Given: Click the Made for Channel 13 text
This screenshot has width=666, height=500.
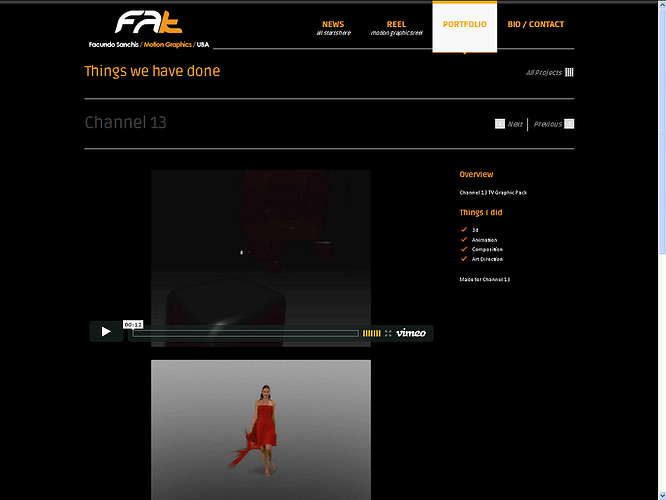Looking at the screenshot, I should [485, 280].
